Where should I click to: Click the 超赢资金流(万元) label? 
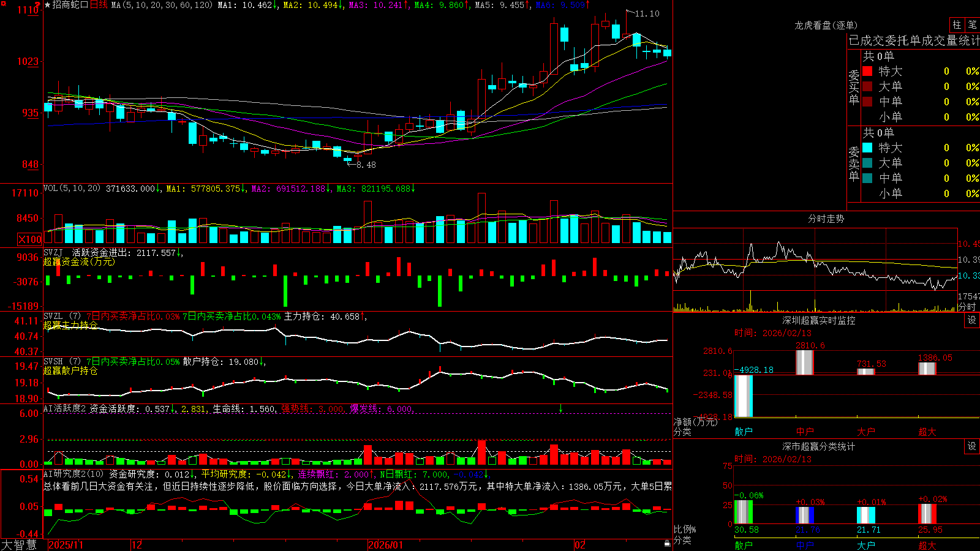[79, 261]
